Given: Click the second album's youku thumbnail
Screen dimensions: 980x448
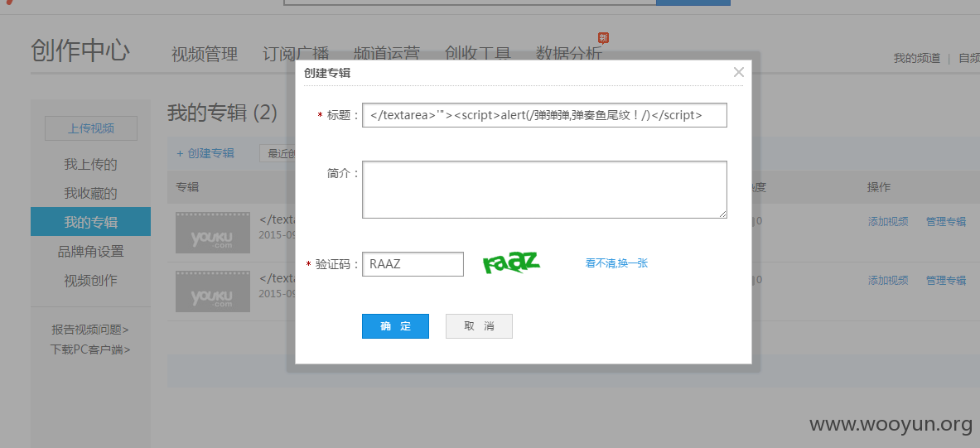Looking at the screenshot, I should click(x=213, y=291).
